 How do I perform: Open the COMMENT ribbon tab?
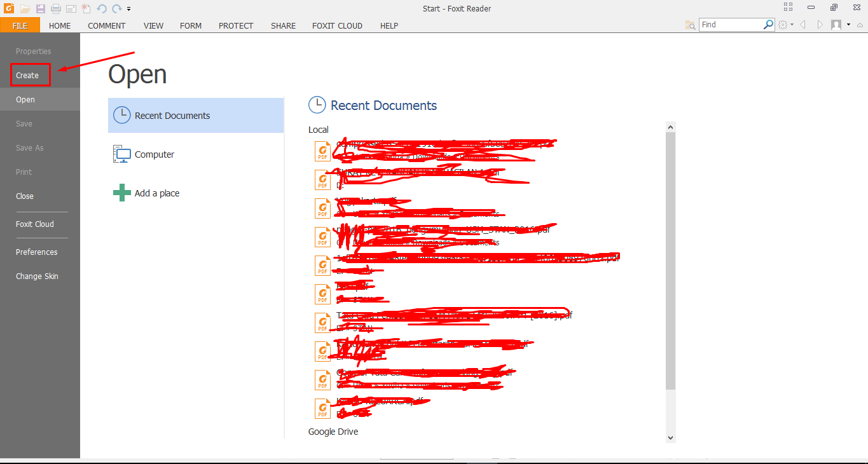point(107,25)
